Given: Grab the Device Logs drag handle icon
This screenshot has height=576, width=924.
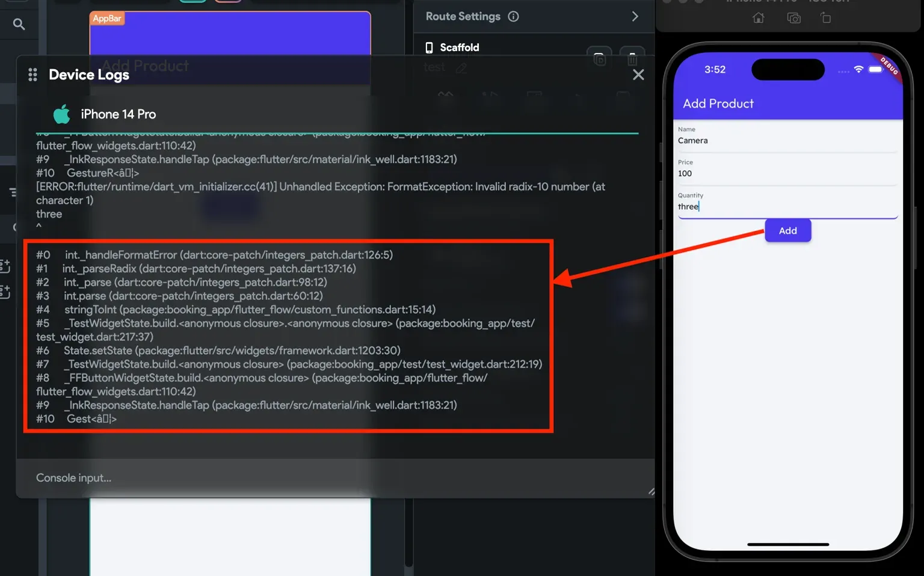Looking at the screenshot, I should (32, 75).
